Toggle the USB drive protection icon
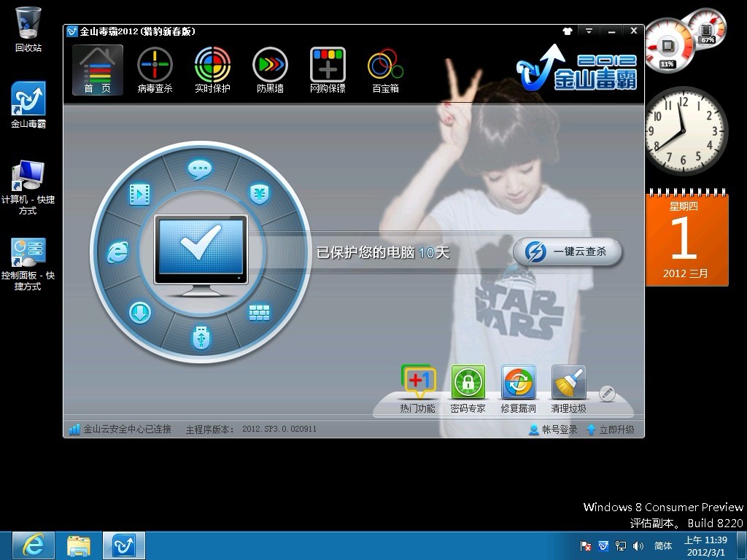This screenshot has height=560, width=747. click(x=200, y=336)
